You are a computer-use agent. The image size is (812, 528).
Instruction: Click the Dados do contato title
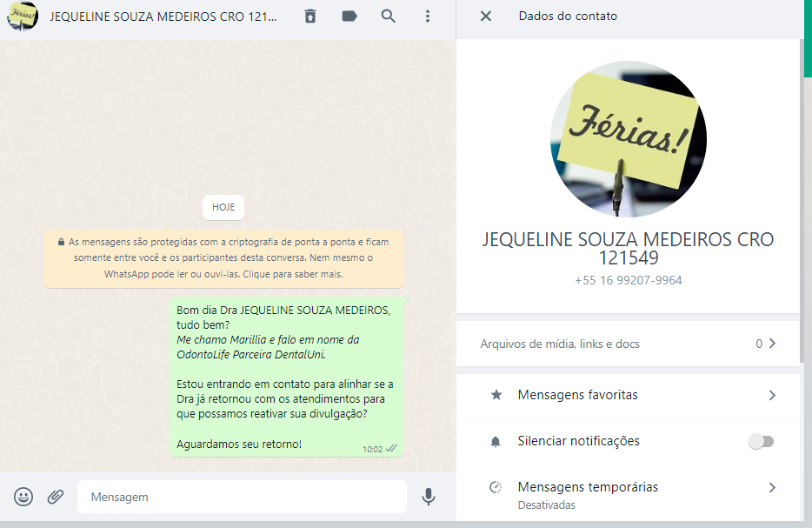pos(568,16)
